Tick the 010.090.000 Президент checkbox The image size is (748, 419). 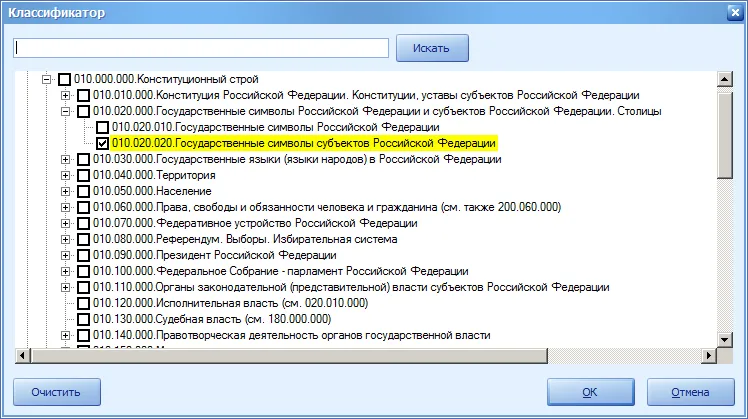(83, 255)
